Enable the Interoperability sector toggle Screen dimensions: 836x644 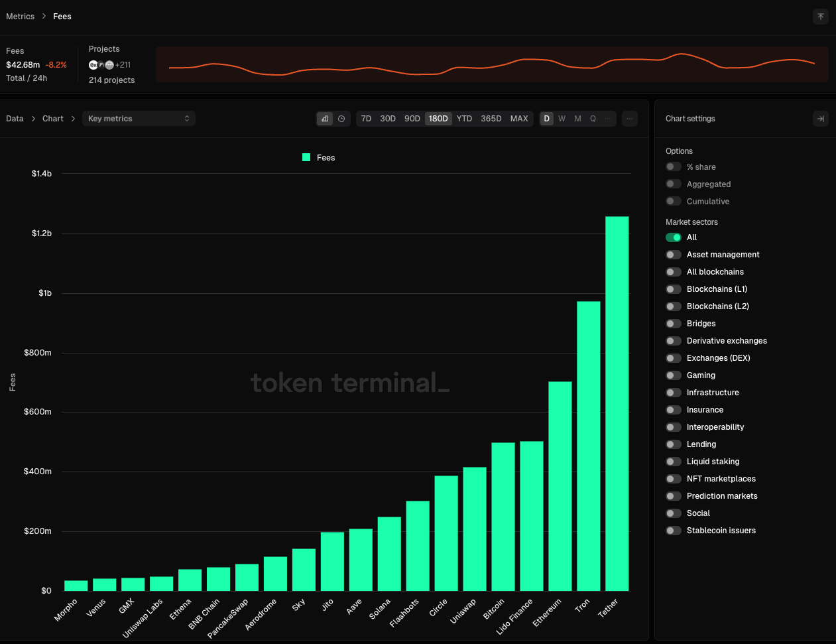coord(674,427)
